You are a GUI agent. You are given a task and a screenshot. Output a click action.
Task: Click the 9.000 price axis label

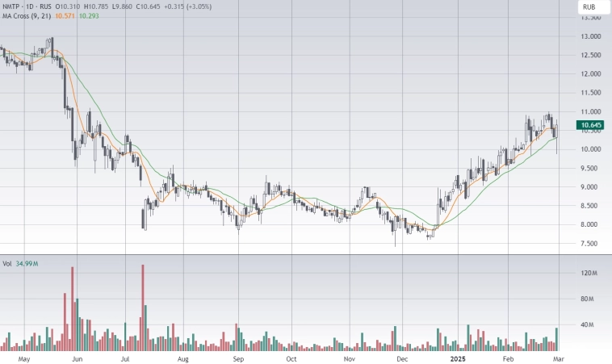589,187
